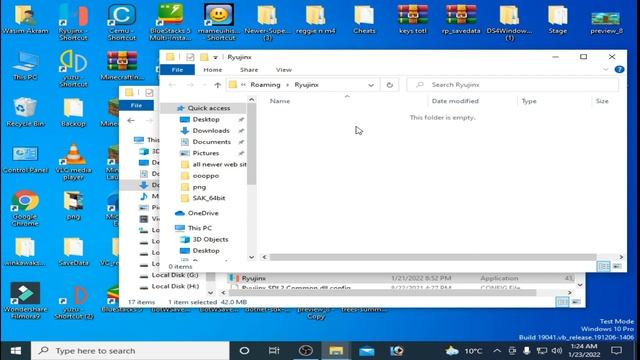This screenshot has height=360, width=640.
Task: Click horizontal scrollbar in back Explorer window
Action: pyautogui.click(x=382, y=293)
